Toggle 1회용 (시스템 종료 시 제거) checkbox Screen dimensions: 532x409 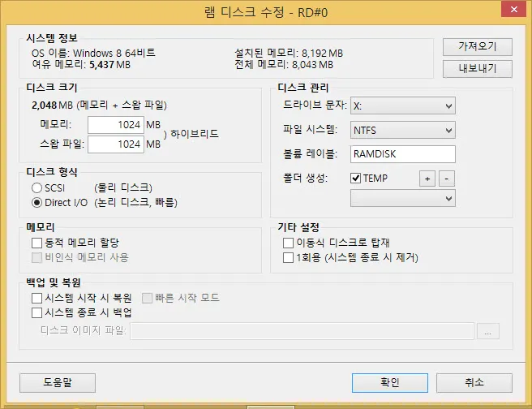(288, 257)
